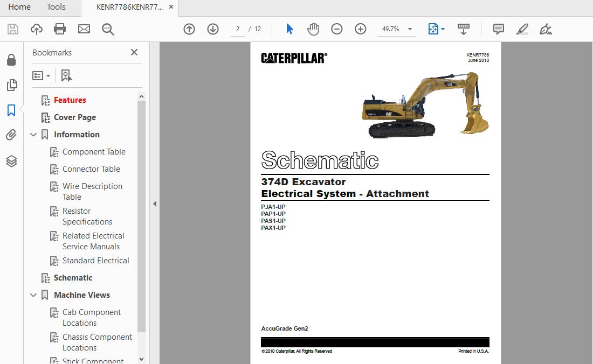Go to next page arrow icon
Image resolution: width=593 pixels, height=364 pixels.
(x=213, y=29)
